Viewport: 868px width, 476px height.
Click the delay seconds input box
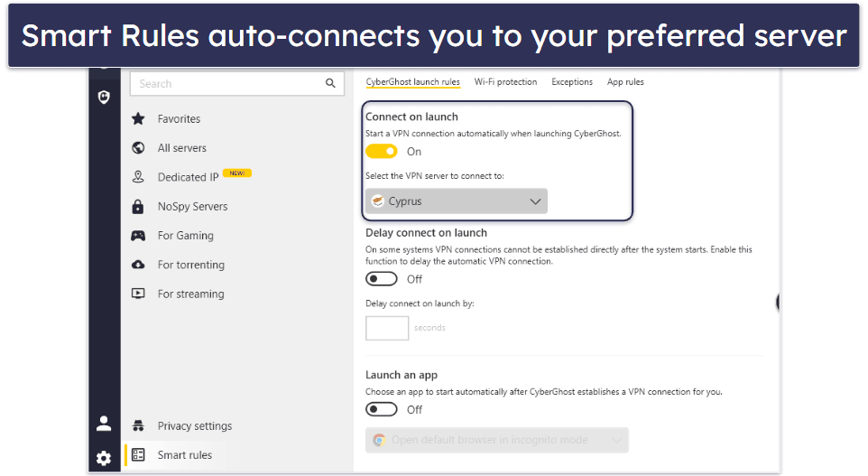[x=387, y=328]
